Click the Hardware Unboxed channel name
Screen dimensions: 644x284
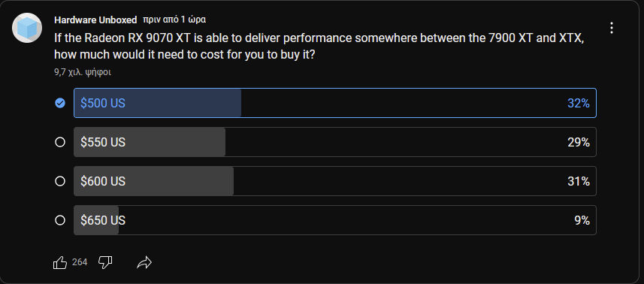(x=95, y=20)
